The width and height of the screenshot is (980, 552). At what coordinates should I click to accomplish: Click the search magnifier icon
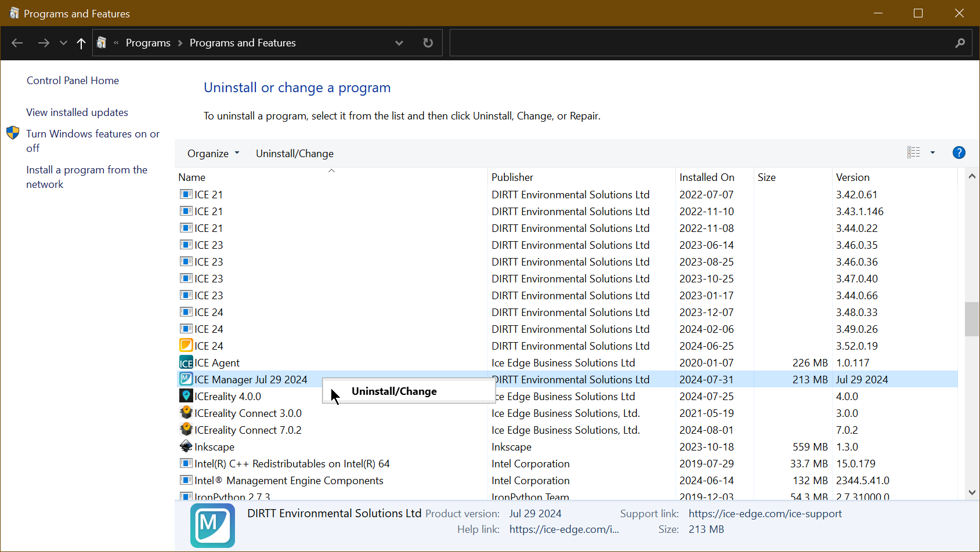(960, 43)
